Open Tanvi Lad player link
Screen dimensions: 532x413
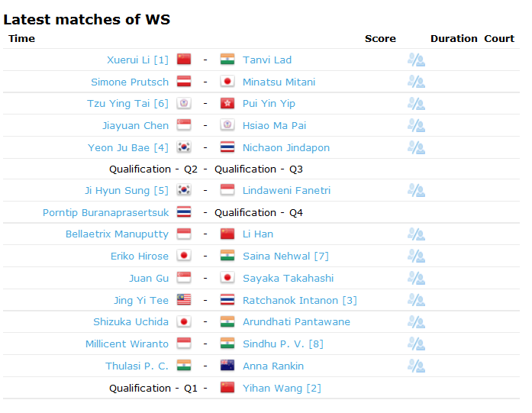point(267,60)
